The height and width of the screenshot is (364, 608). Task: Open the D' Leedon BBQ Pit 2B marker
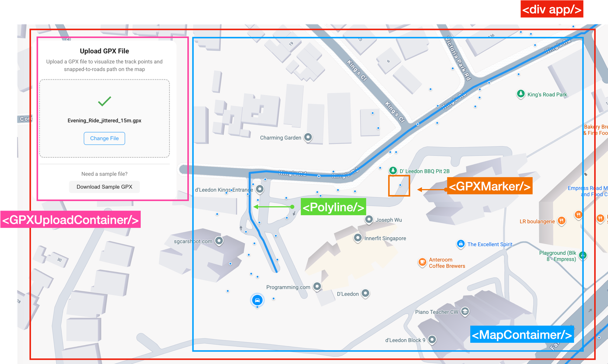pos(392,171)
